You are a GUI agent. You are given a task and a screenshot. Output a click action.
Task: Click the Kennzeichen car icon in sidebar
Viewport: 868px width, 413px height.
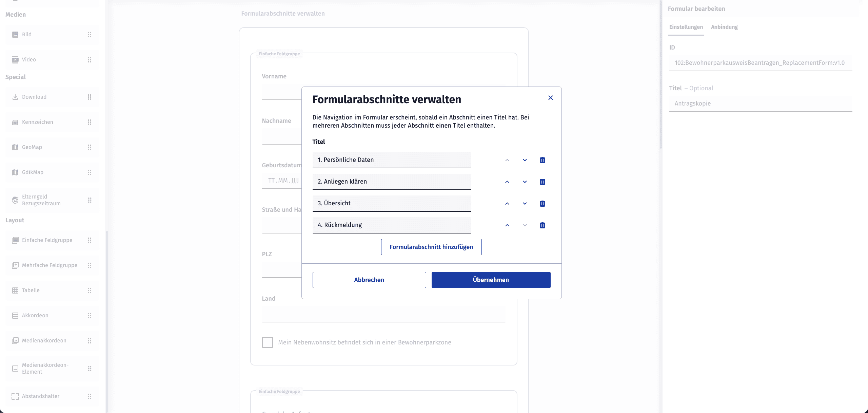click(15, 122)
